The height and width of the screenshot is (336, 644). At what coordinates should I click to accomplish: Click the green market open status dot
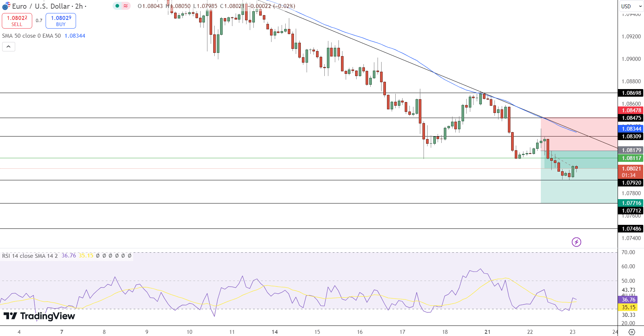pos(117,6)
